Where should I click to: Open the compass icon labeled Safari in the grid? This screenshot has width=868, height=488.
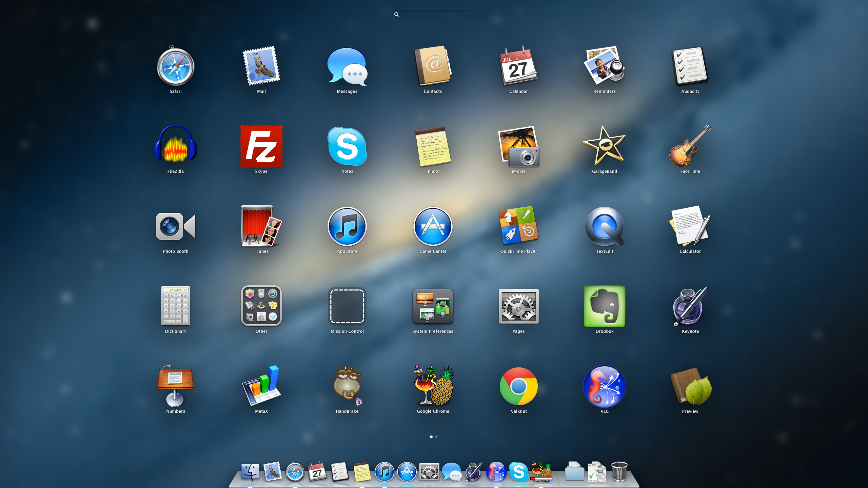(x=175, y=66)
